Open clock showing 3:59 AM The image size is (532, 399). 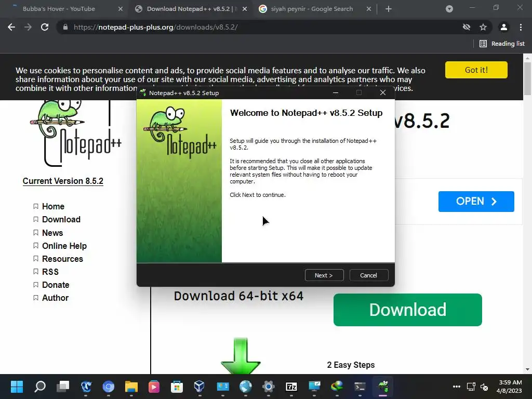click(x=509, y=387)
